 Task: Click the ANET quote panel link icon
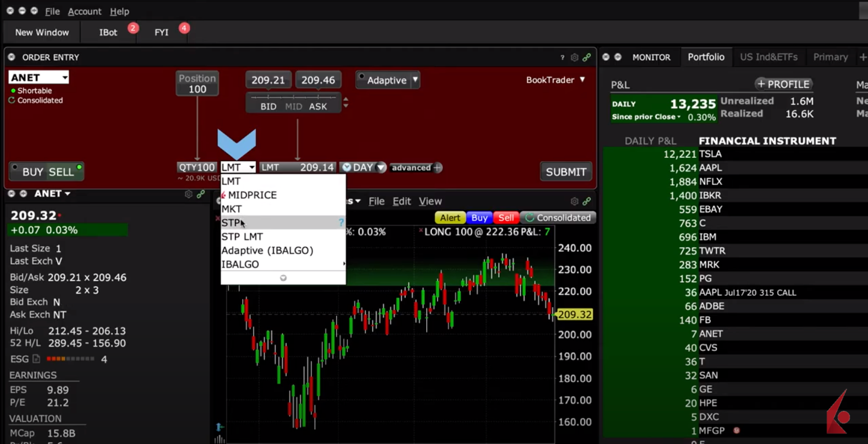[x=200, y=194]
